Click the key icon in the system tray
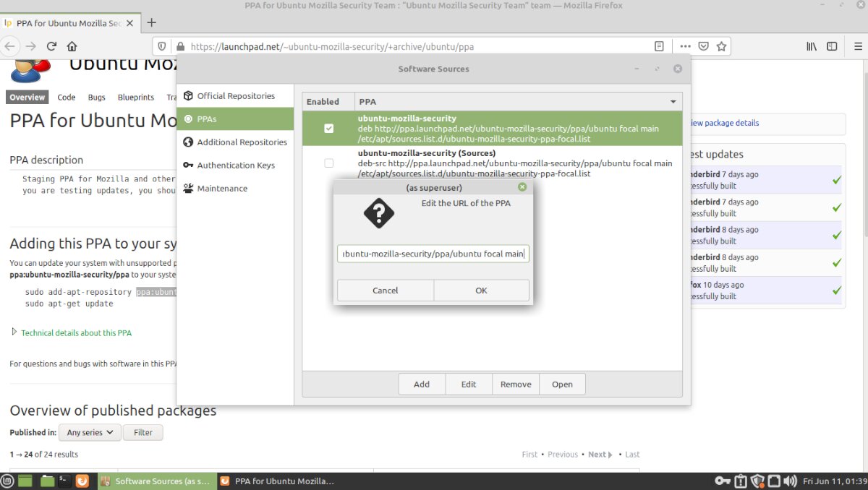Viewport: 868px width, 490px height. pyautogui.click(x=722, y=480)
